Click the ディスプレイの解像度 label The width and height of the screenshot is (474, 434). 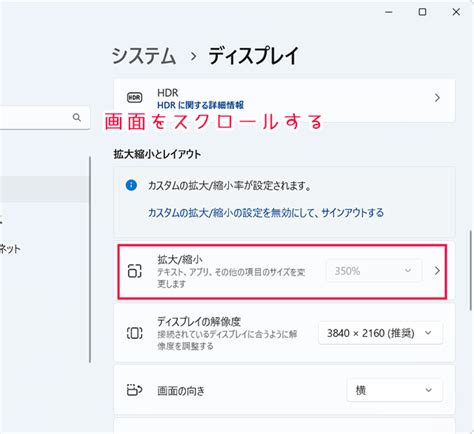click(199, 322)
